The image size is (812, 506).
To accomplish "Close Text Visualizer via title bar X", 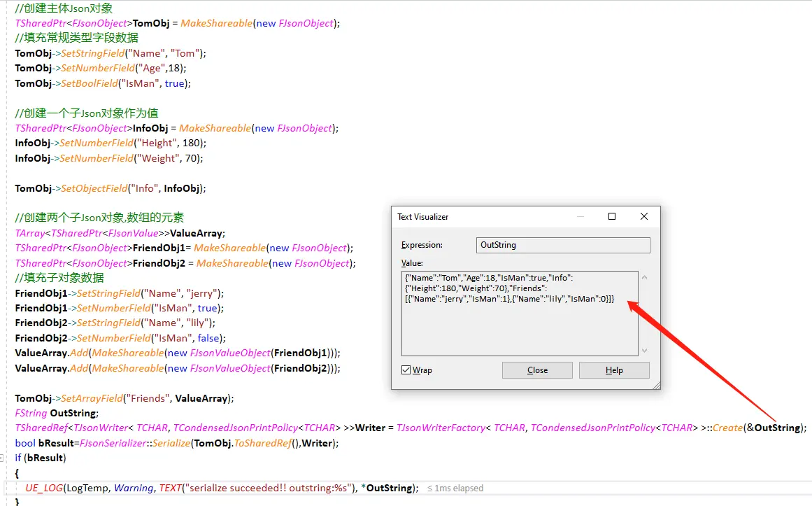I will pos(643,216).
